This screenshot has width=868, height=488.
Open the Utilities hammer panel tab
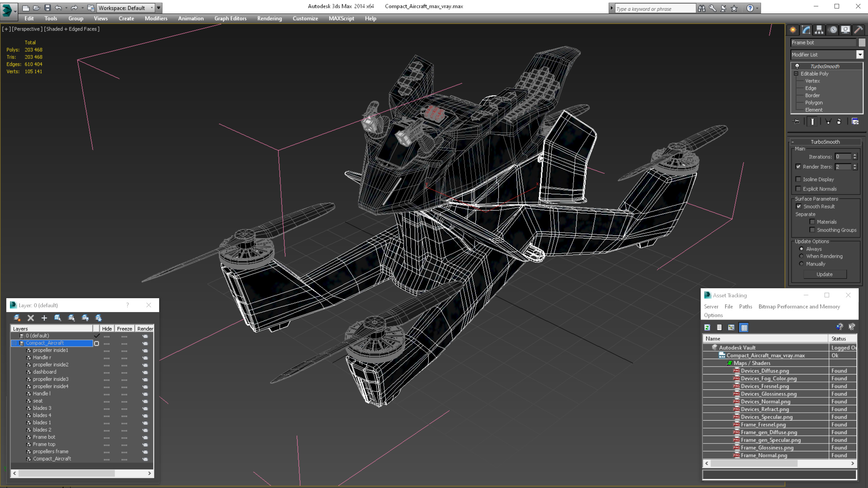point(859,30)
